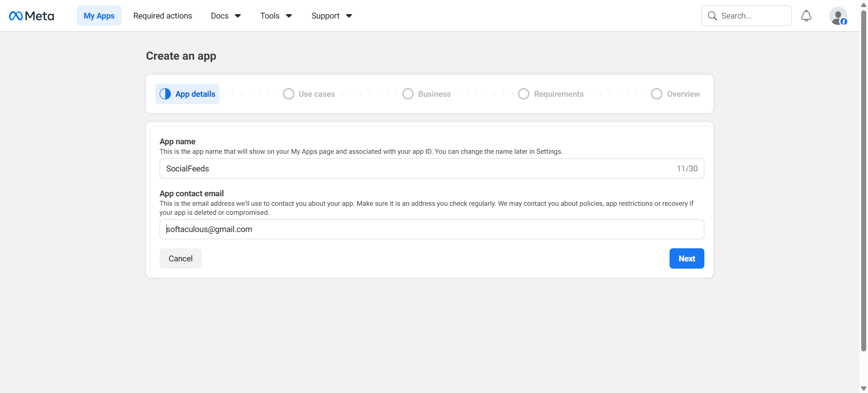Image resolution: width=868 pixels, height=393 pixels.
Task: Select the Requirements step circle
Action: [524, 94]
